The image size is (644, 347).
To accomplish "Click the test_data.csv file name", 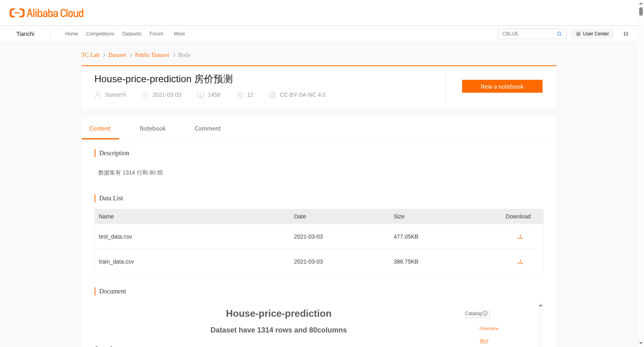I will 116,237.
